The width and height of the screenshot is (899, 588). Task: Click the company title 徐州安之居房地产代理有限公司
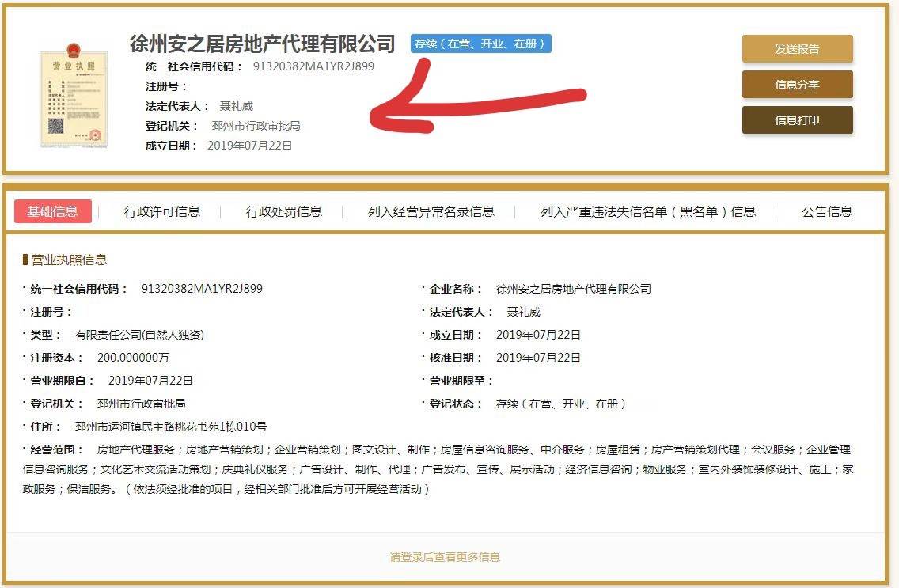pyautogui.click(x=263, y=44)
